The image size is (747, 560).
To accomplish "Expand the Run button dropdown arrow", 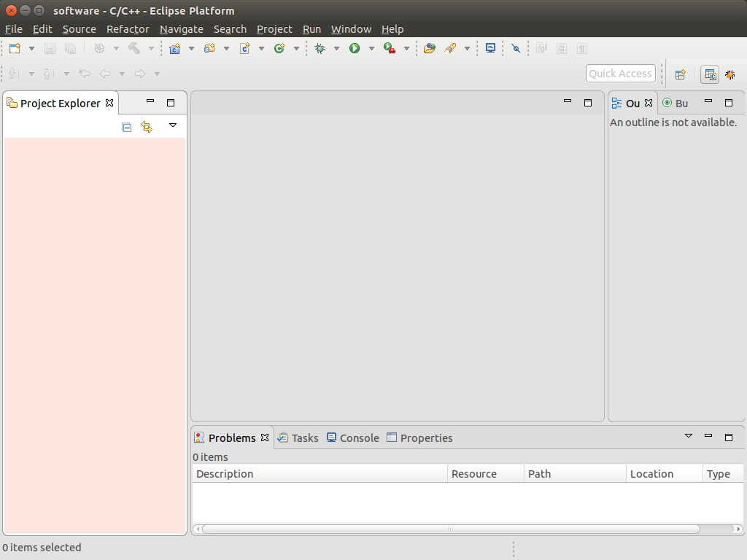I will coord(371,49).
